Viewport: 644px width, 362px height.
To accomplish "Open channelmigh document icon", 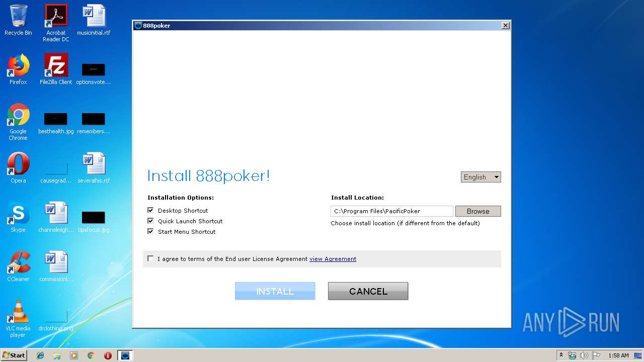I will click(x=56, y=217).
